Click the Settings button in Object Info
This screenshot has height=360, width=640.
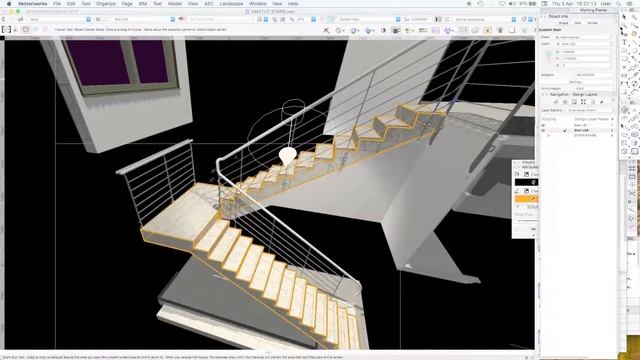[575, 82]
